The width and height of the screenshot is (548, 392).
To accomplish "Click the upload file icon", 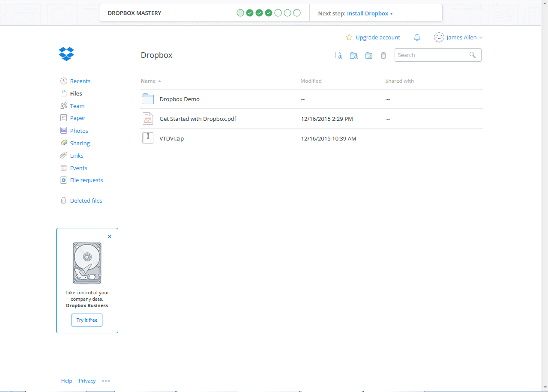I will coord(338,55).
